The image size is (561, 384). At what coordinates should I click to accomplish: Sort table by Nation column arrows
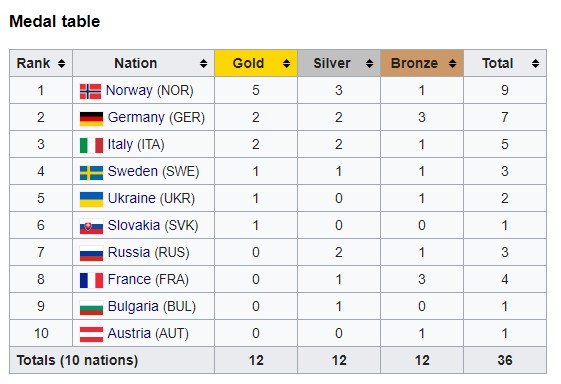pos(204,64)
